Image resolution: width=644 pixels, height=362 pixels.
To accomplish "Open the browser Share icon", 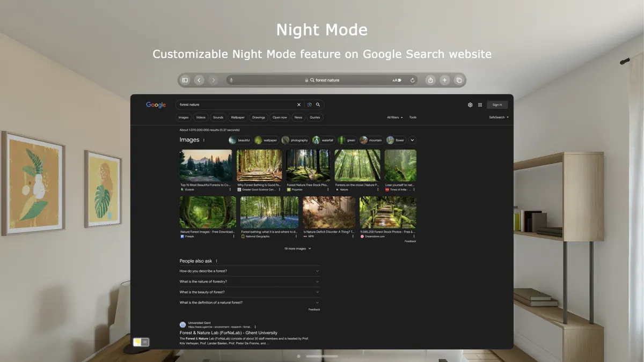I will (x=430, y=80).
